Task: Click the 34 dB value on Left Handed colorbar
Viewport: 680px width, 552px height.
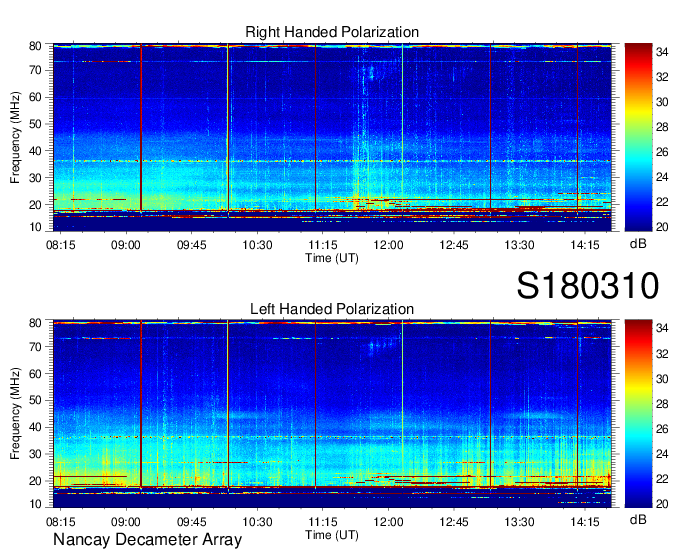Action: pos(662,329)
